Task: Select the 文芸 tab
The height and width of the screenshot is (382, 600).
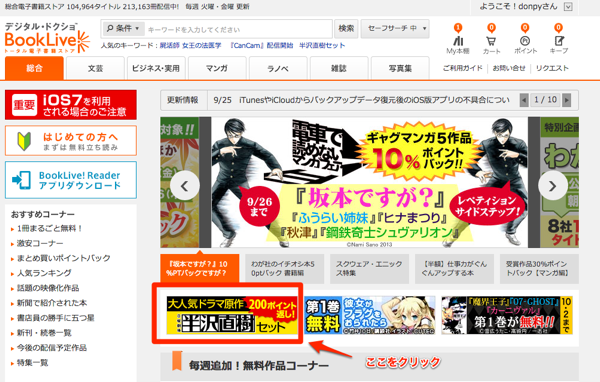Action: click(95, 68)
